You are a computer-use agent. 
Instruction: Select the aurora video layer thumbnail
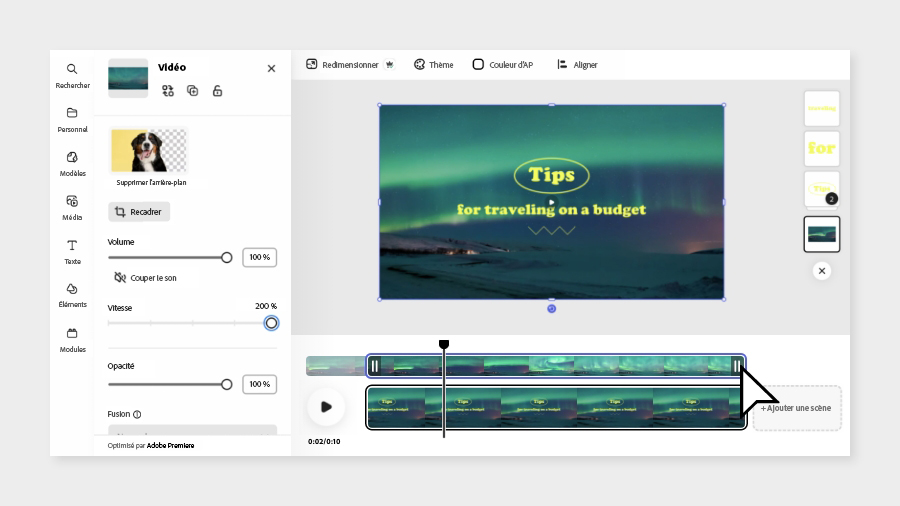[822, 234]
